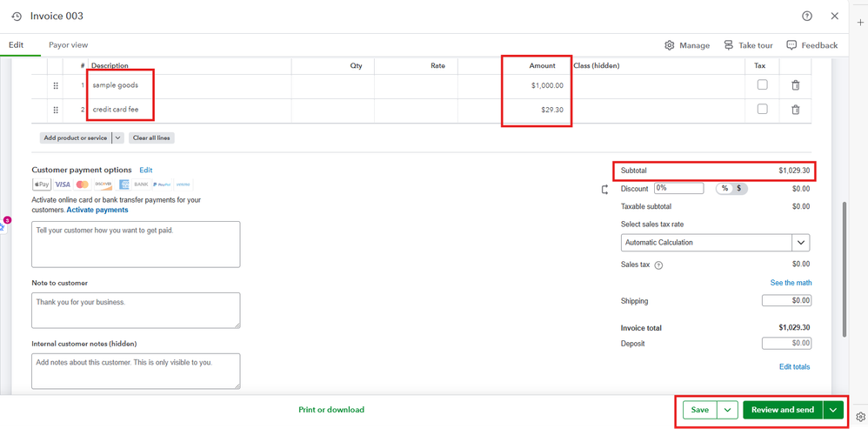Screen dimensions: 868x429
Task: Open Sales tax info tooltip
Action: pos(658,265)
